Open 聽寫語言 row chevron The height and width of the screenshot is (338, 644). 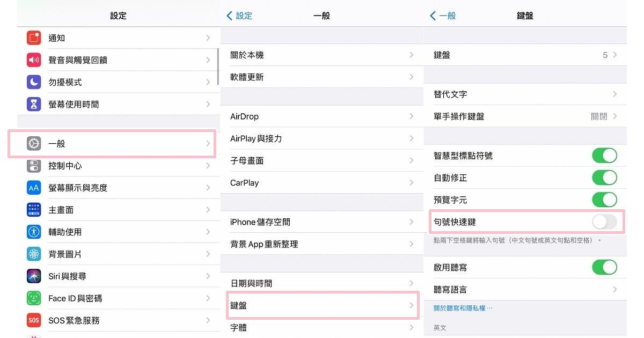point(615,289)
